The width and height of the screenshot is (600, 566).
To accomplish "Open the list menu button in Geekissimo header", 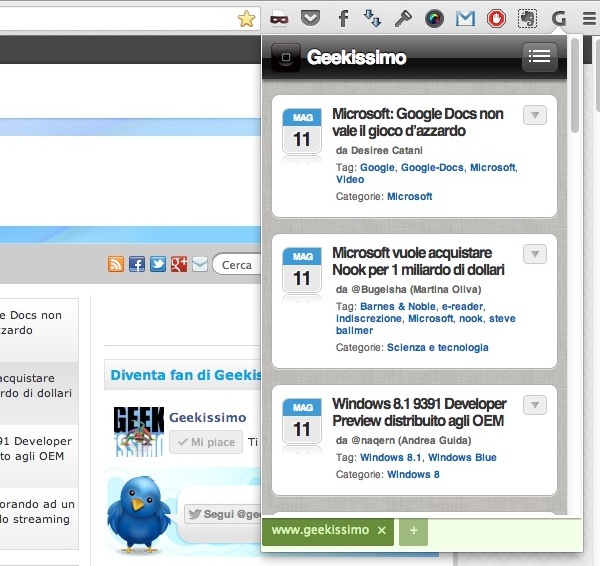I will tap(539, 57).
